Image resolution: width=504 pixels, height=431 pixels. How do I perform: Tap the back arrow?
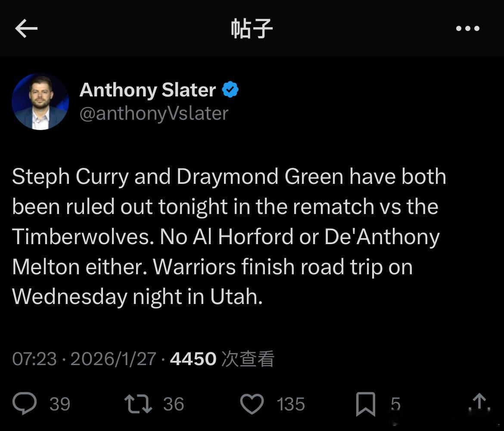coord(26,29)
